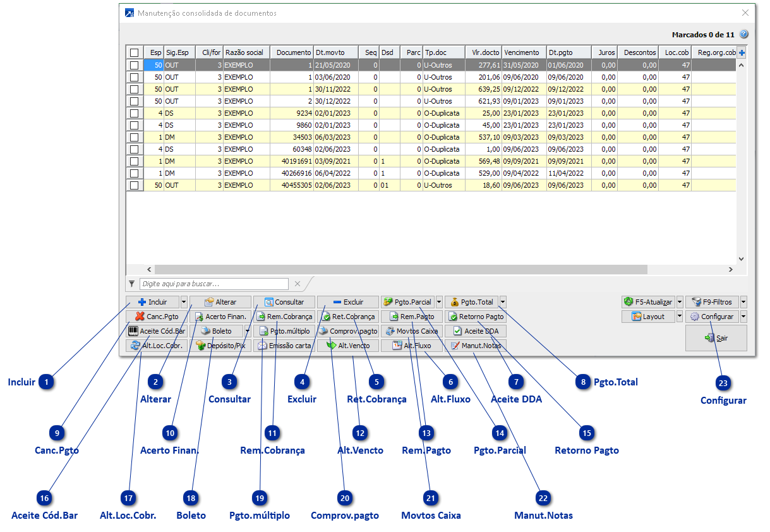Tick the checkbox for document 40455305
This screenshot has height=532, width=770.
click(x=134, y=185)
